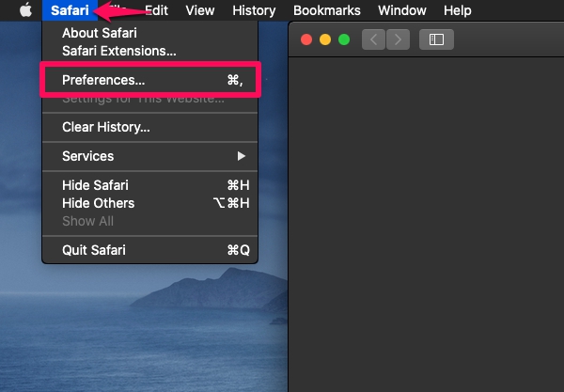Open the History menu
Screen dimensions: 564x392
pos(254,10)
